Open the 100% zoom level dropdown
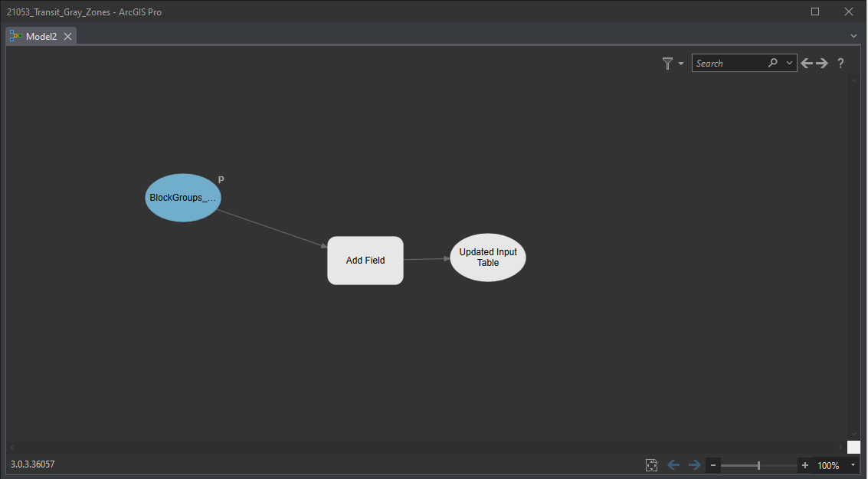This screenshot has width=868, height=479. 853,465
